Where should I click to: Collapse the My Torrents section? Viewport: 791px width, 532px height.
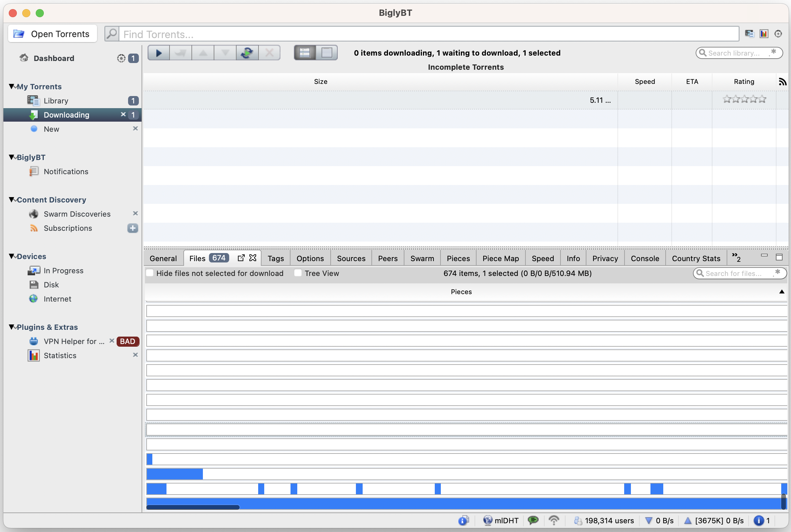12,87
